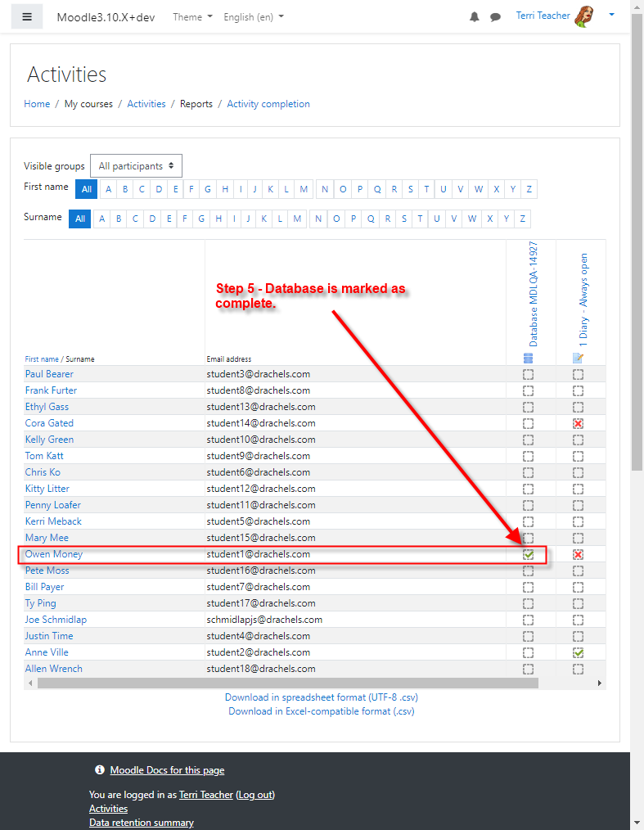Open Owen Money's profile
This screenshot has width=644, height=830.
54,554
